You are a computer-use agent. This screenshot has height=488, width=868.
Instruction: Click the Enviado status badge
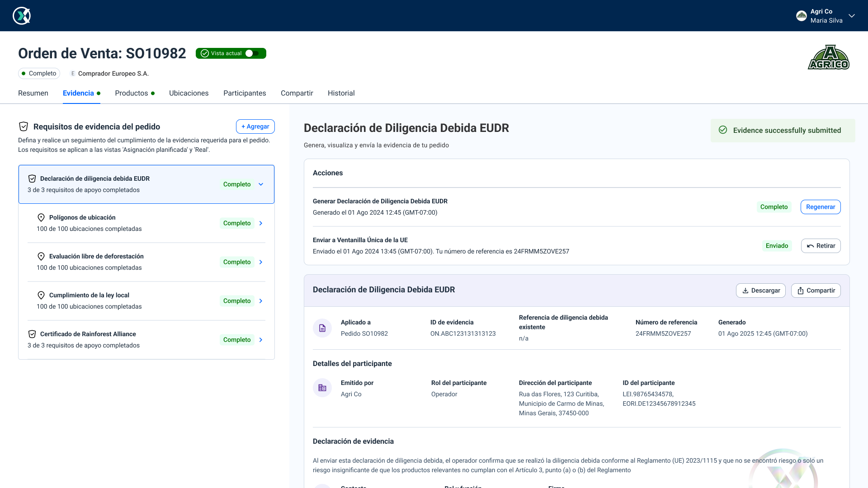click(x=777, y=246)
